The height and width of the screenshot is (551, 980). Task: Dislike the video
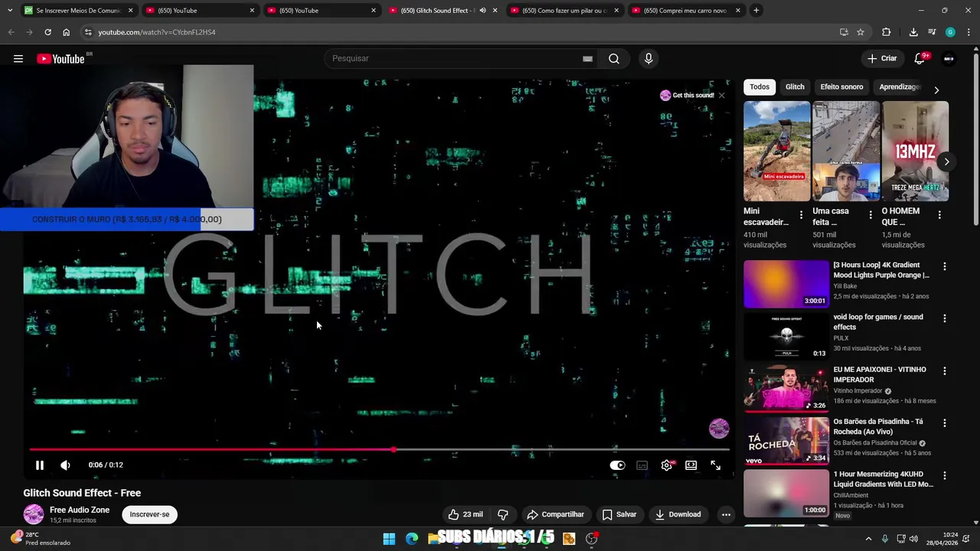pyautogui.click(x=503, y=514)
